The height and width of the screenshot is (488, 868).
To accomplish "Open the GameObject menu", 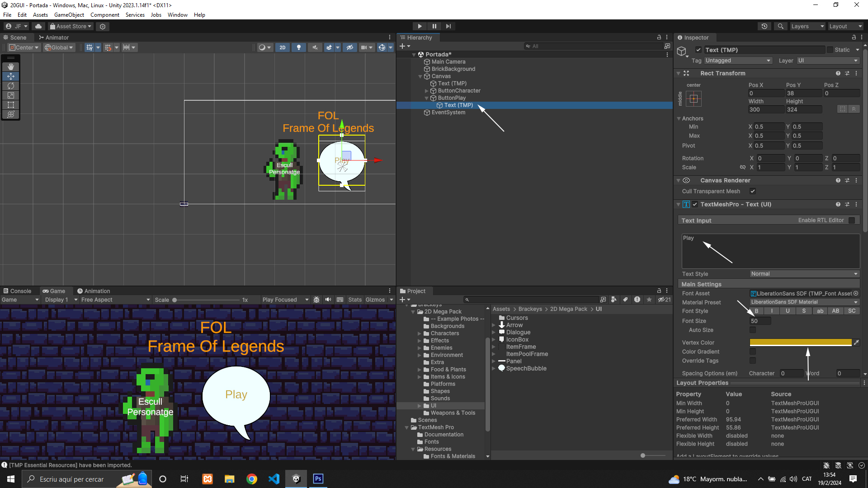I will (x=69, y=15).
